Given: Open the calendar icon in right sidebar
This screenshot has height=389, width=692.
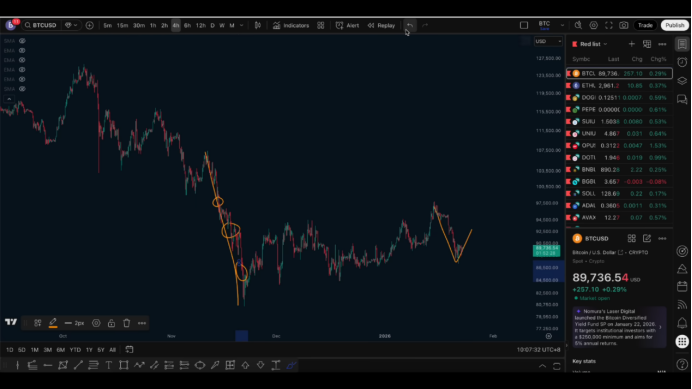Looking at the screenshot, I should click(x=682, y=287).
